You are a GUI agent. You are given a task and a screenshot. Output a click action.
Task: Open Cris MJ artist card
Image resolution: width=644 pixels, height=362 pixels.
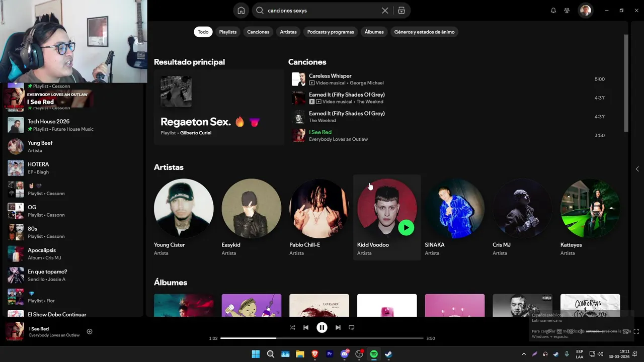coord(522,217)
